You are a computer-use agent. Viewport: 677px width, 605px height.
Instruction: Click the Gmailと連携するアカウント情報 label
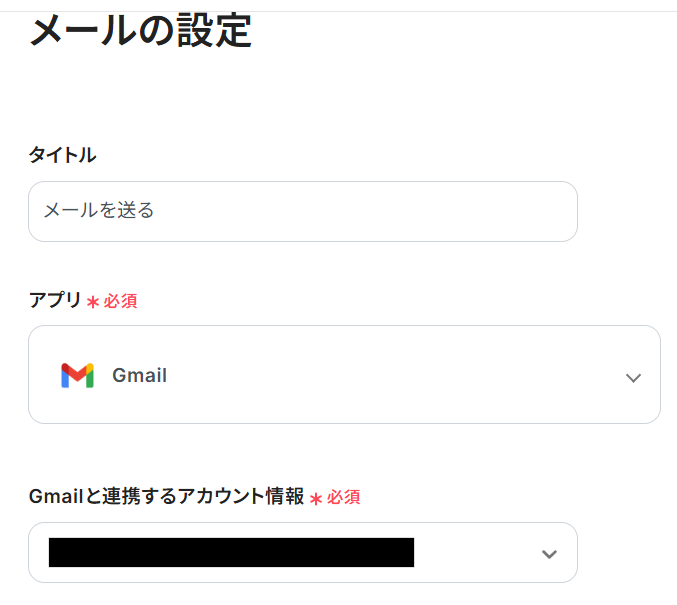click(x=166, y=496)
